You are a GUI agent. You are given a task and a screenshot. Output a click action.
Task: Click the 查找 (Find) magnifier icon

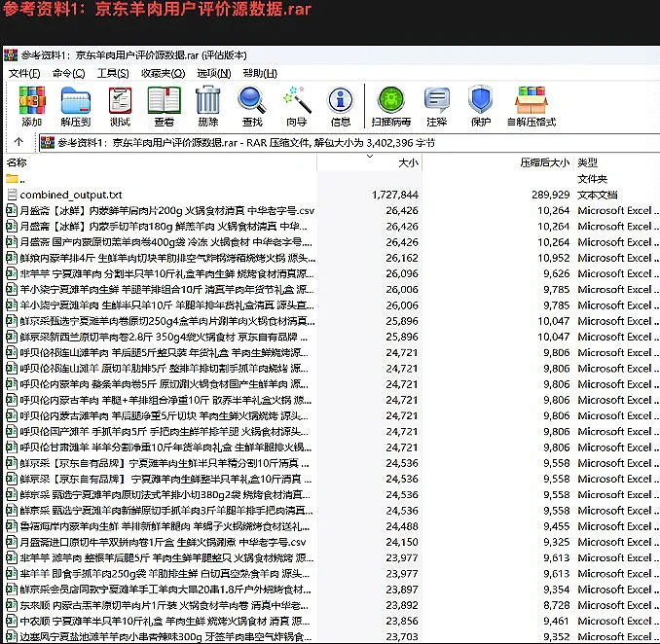click(252, 100)
